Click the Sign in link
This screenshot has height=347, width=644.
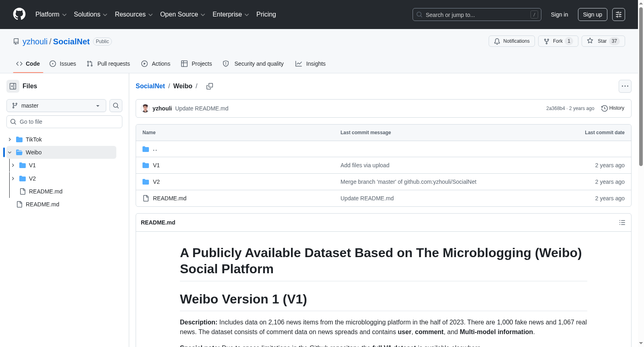coord(559,15)
